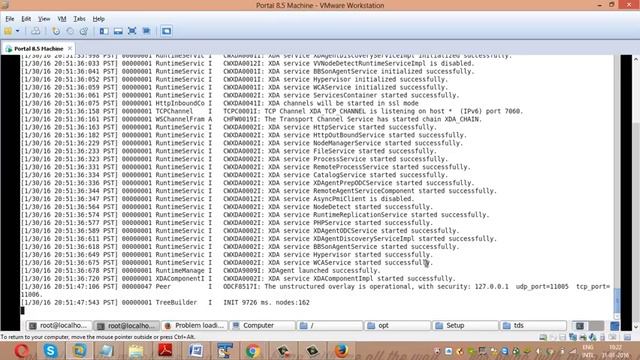Open Opera from the Windows taskbar
Screen dimensions: 640x360
[x=21, y=351]
